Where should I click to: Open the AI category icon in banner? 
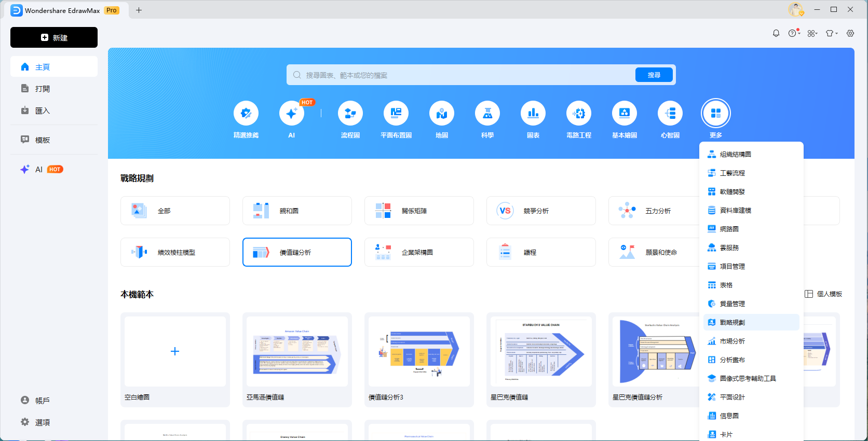click(292, 113)
